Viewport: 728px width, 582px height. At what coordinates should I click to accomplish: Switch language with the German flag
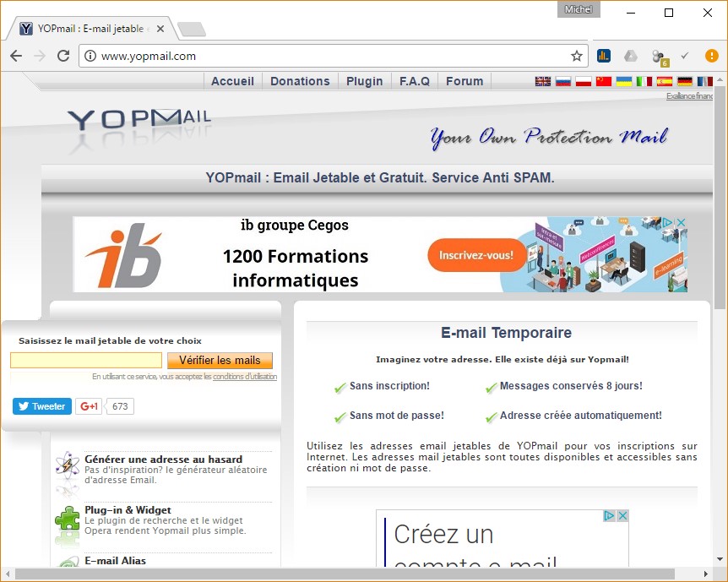(x=685, y=82)
